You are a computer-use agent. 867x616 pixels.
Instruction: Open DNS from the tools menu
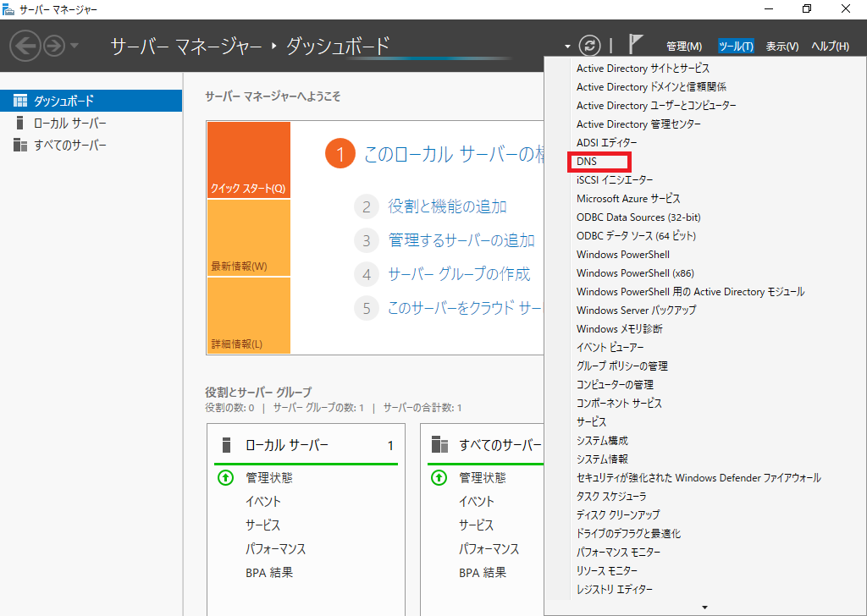pos(587,162)
